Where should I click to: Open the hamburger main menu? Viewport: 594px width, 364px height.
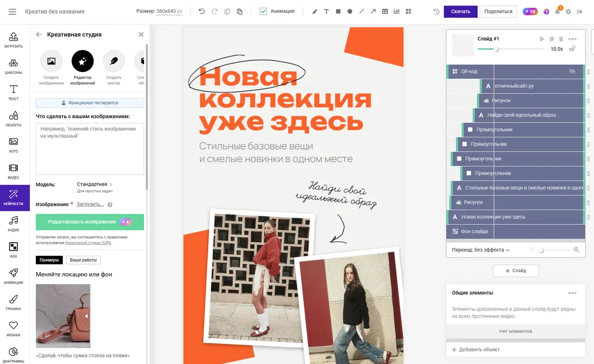tap(13, 12)
